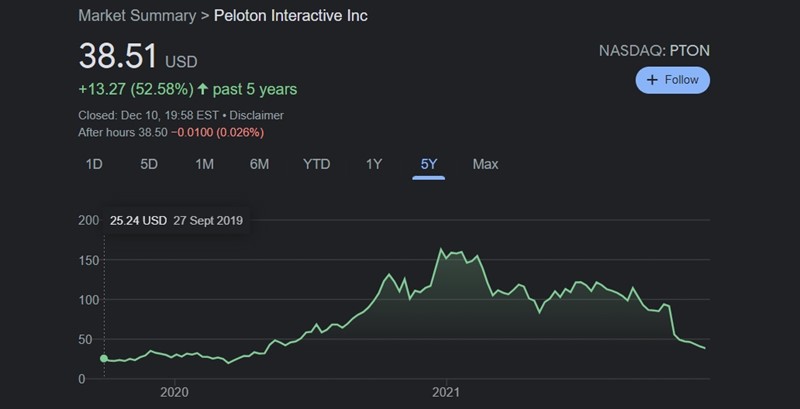
Task: View the 1Y chart range
Action: click(x=374, y=164)
